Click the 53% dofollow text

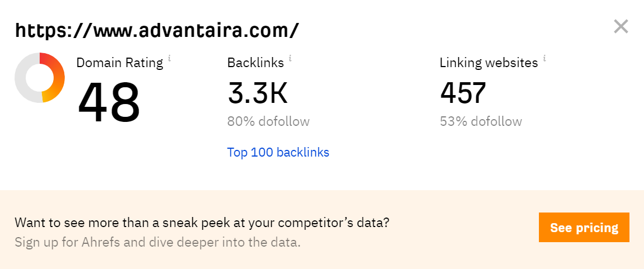click(x=480, y=121)
